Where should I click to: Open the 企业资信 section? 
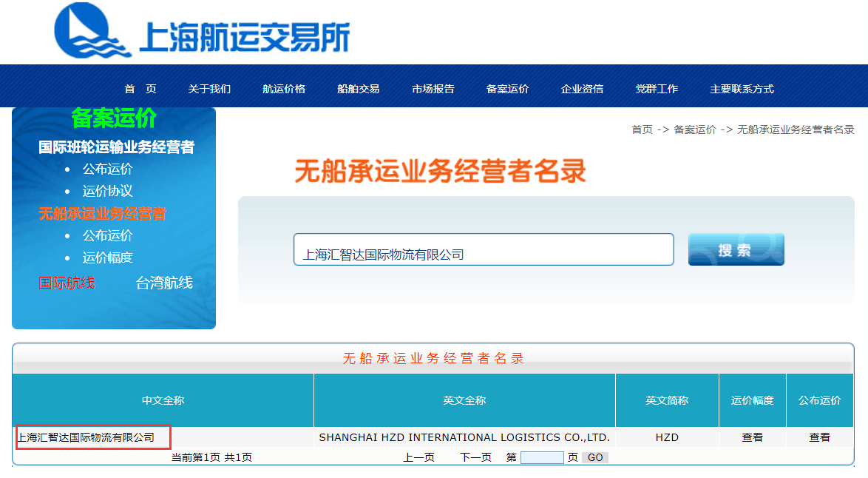(581, 88)
